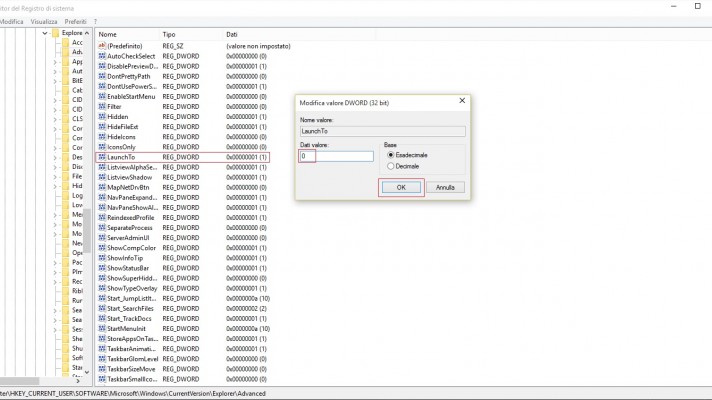The width and height of the screenshot is (712, 400).
Task: Click the Dati column header
Action: click(x=232, y=34)
